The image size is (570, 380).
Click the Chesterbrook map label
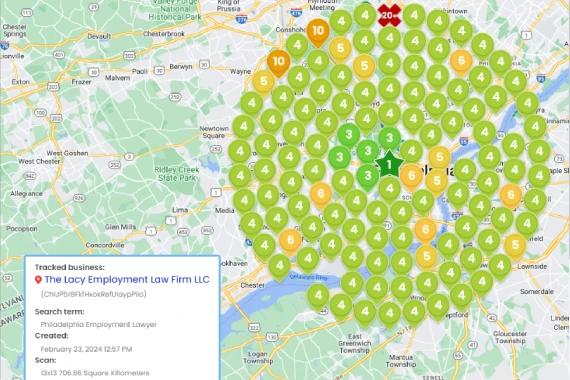click(x=164, y=34)
